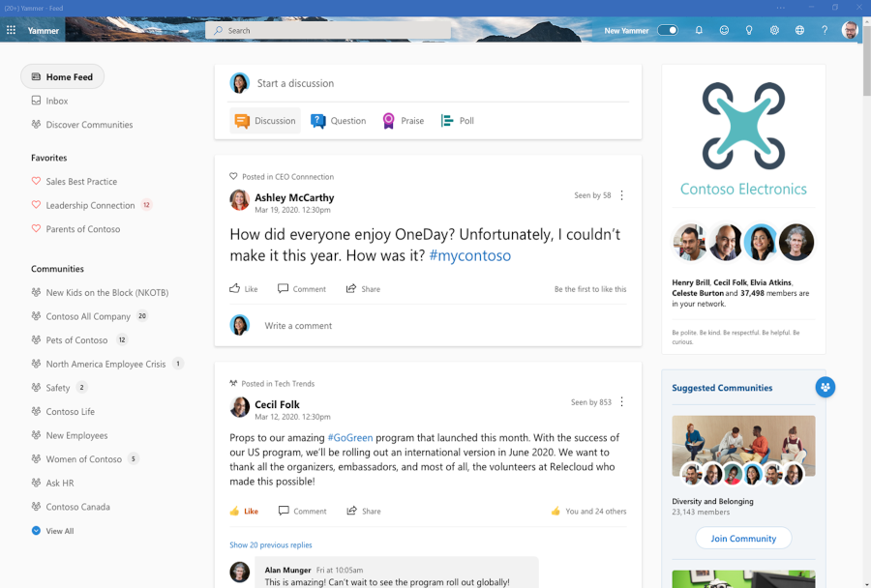Open the settings gear icon
Screen dimensions: 871x588
tap(774, 30)
